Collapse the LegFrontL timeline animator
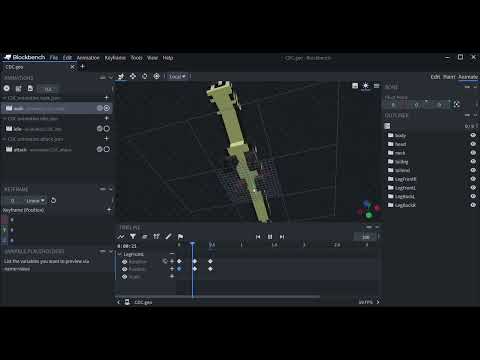This screenshot has width=480, height=360. coord(120,254)
